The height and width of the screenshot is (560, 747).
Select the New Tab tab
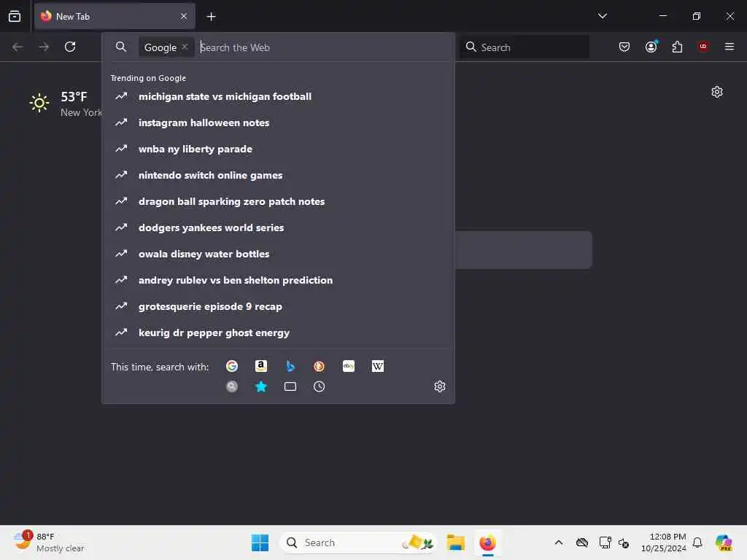coord(115,17)
